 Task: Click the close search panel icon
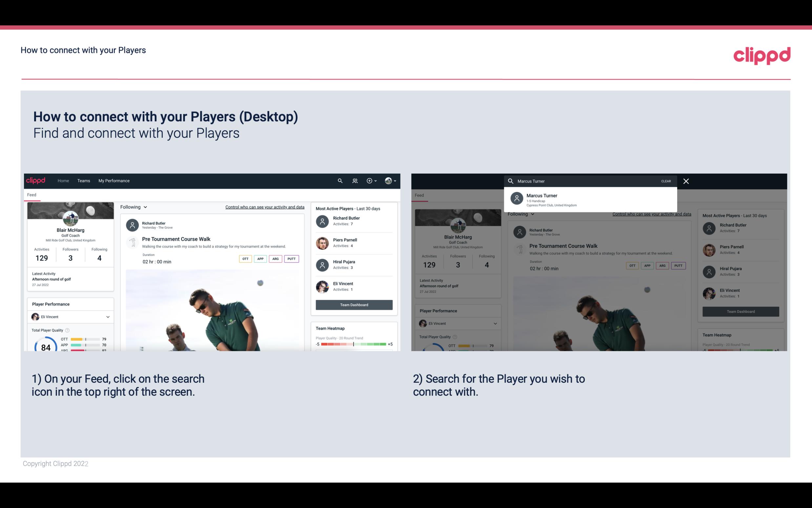[x=687, y=181]
